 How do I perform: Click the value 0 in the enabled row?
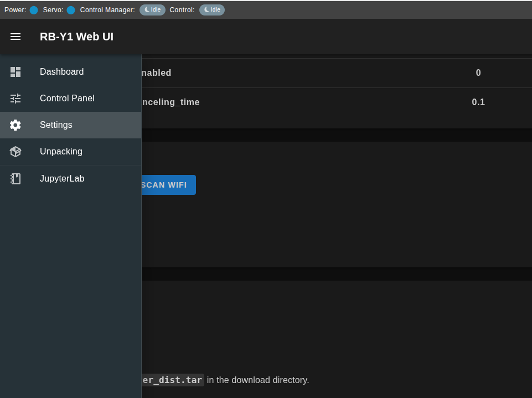(478, 73)
